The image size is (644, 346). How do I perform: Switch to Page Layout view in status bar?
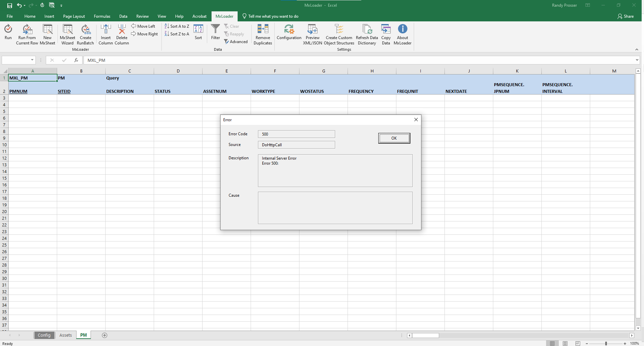tap(565, 343)
